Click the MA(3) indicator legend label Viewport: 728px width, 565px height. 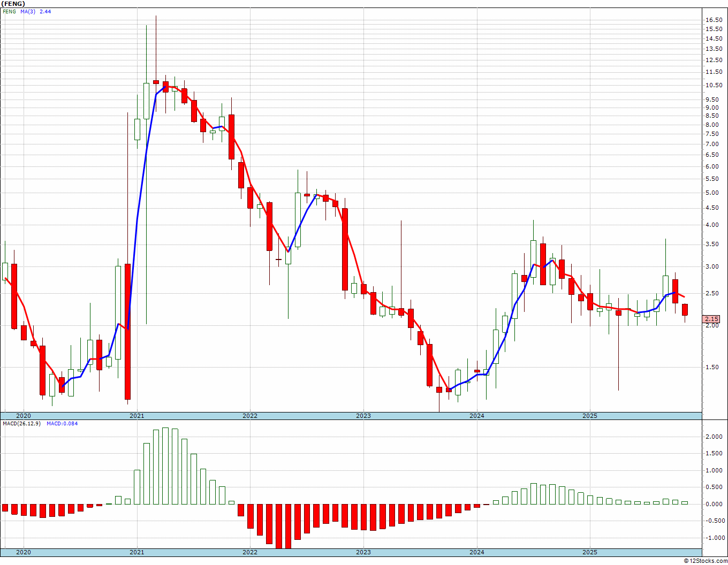[x=28, y=11]
